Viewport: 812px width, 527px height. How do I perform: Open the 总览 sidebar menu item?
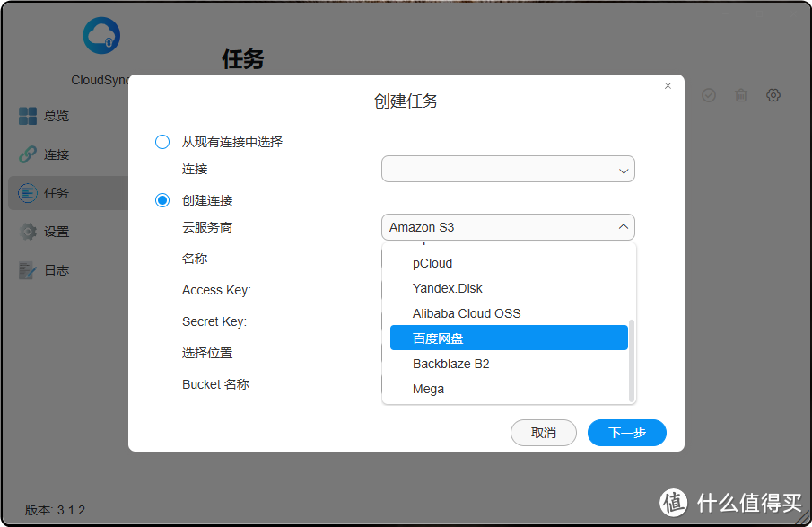click(x=68, y=116)
